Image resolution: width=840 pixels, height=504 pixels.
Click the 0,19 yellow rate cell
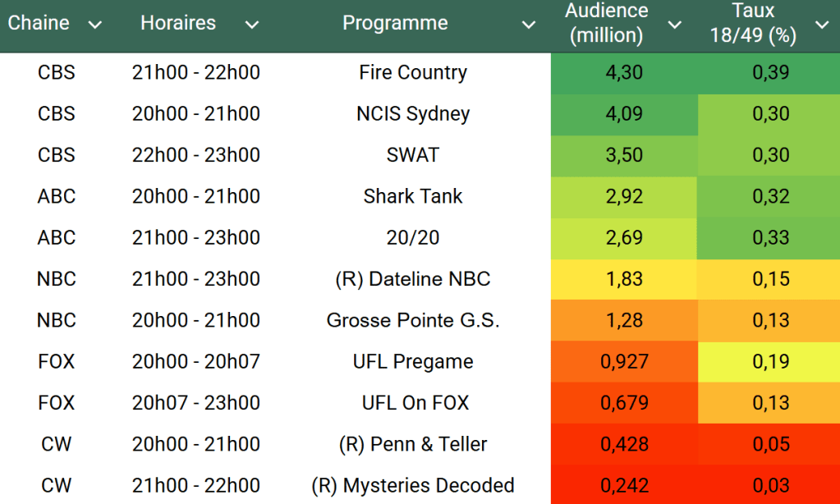coord(770,361)
